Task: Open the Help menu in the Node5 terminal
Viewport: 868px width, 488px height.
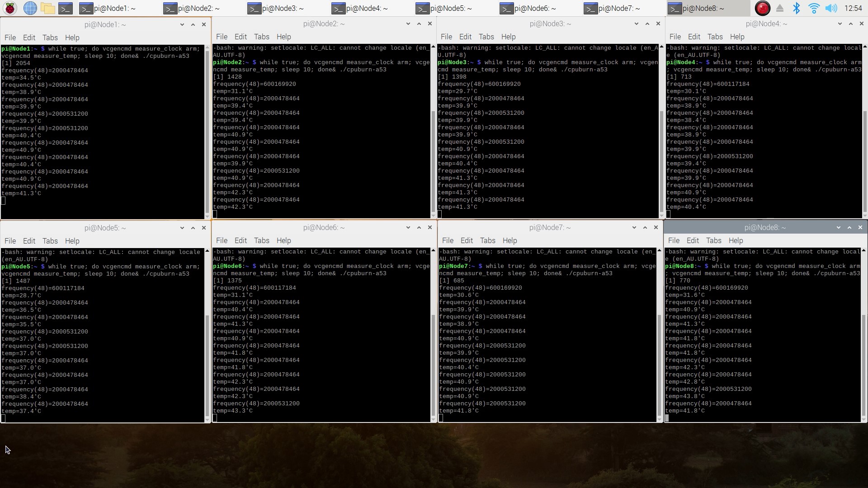Action: (72, 241)
